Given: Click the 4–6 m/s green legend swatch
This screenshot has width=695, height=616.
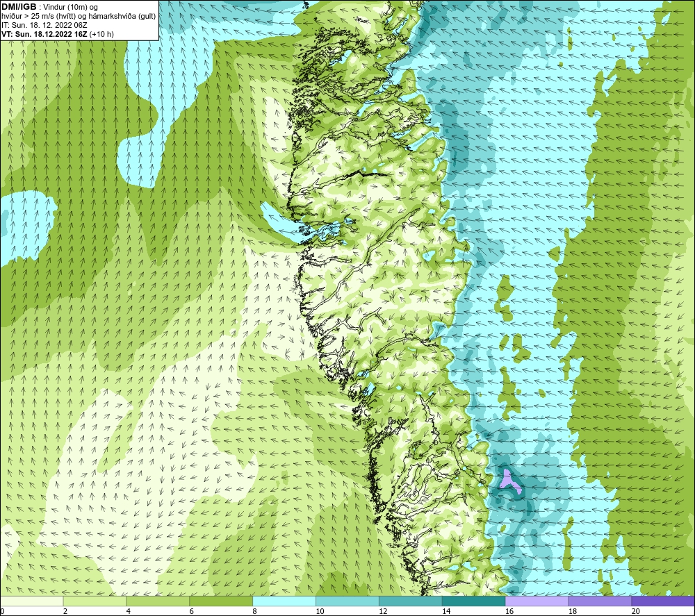Looking at the screenshot, I should coord(158,601).
